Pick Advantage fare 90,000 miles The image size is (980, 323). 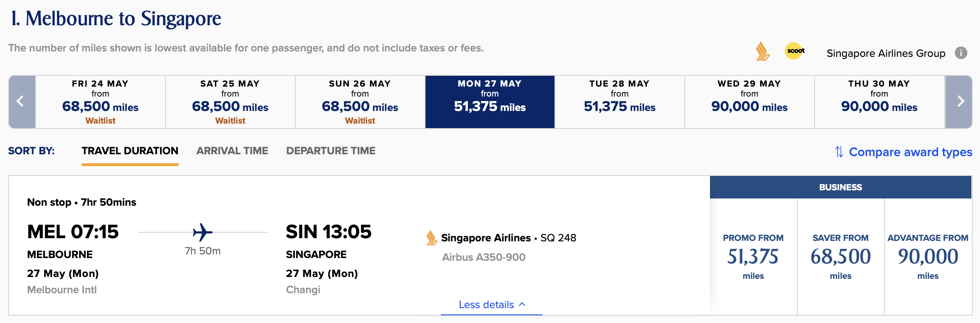928,256
